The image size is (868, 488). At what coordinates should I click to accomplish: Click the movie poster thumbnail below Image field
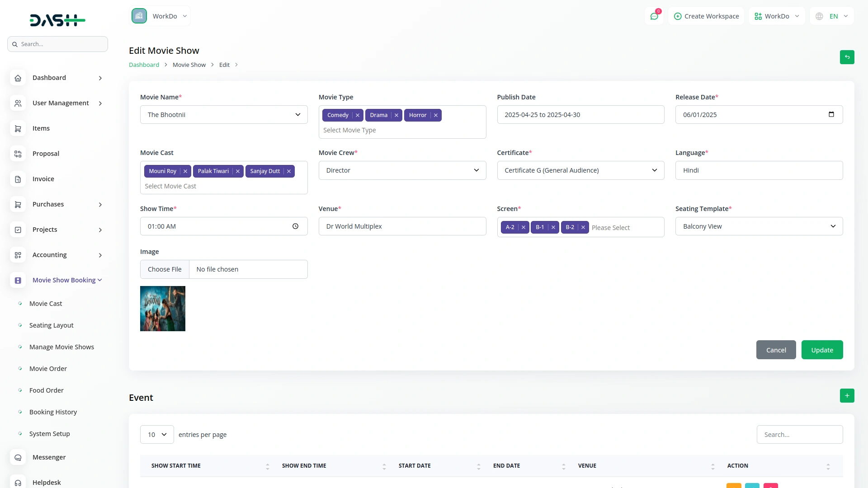click(x=162, y=309)
